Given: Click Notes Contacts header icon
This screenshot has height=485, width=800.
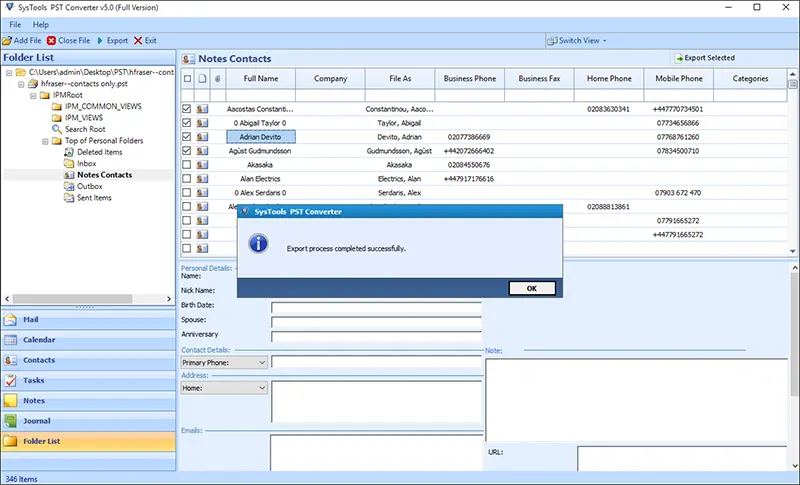Looking at the screenshot, I should (188, 59).
